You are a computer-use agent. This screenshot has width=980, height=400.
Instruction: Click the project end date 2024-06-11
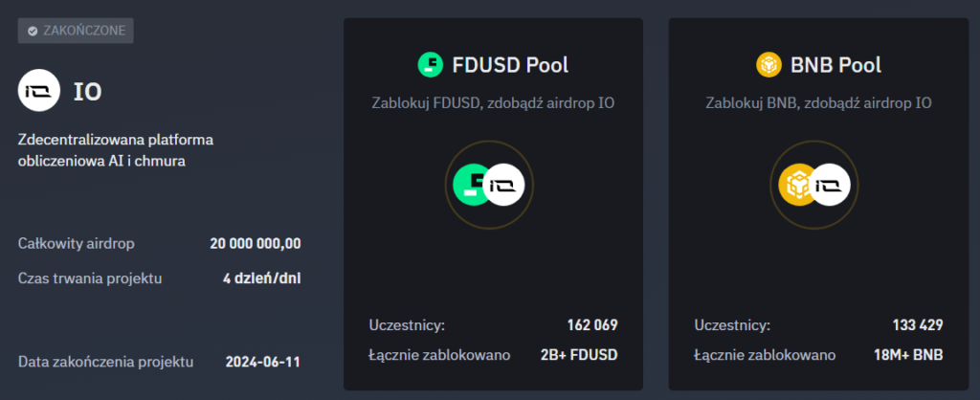[x=263, y=362]
